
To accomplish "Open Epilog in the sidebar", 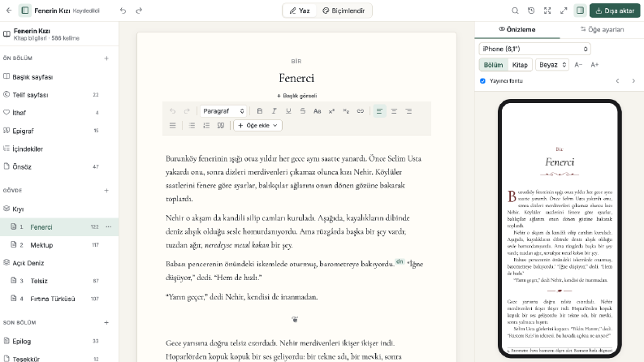I will (59, 341).
